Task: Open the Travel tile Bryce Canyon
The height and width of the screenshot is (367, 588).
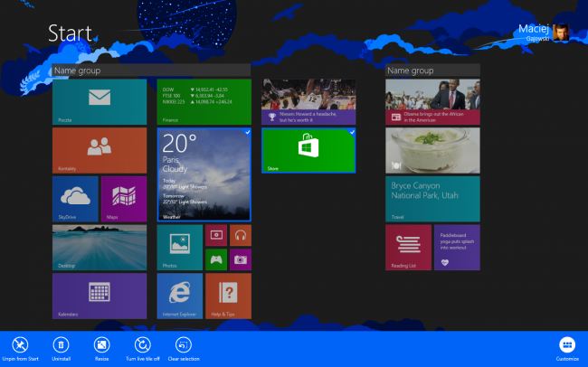Action: (432, 199)
